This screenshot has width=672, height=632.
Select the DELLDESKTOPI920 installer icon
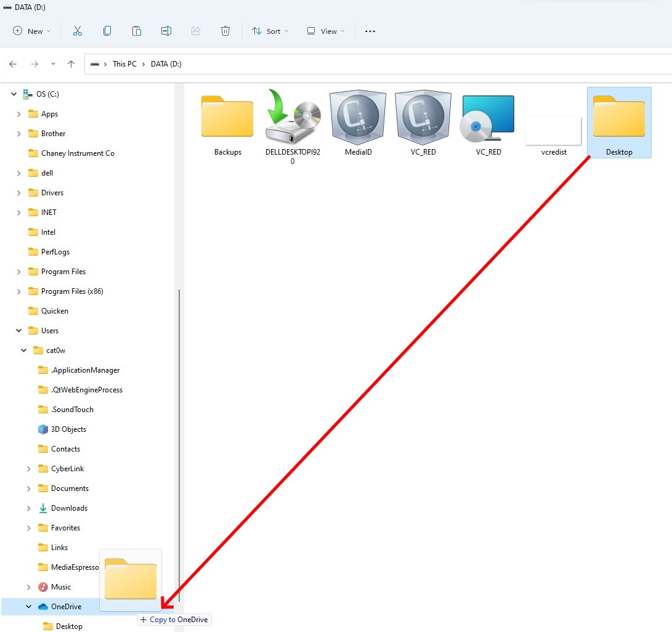[293, 116]
